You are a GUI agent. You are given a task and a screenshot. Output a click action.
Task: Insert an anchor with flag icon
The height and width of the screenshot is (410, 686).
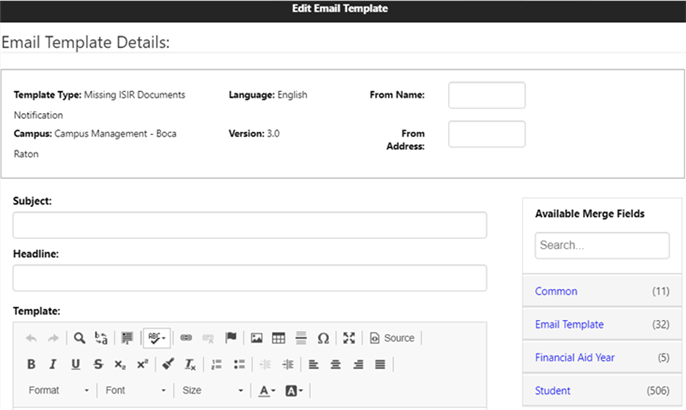(231, 338)
